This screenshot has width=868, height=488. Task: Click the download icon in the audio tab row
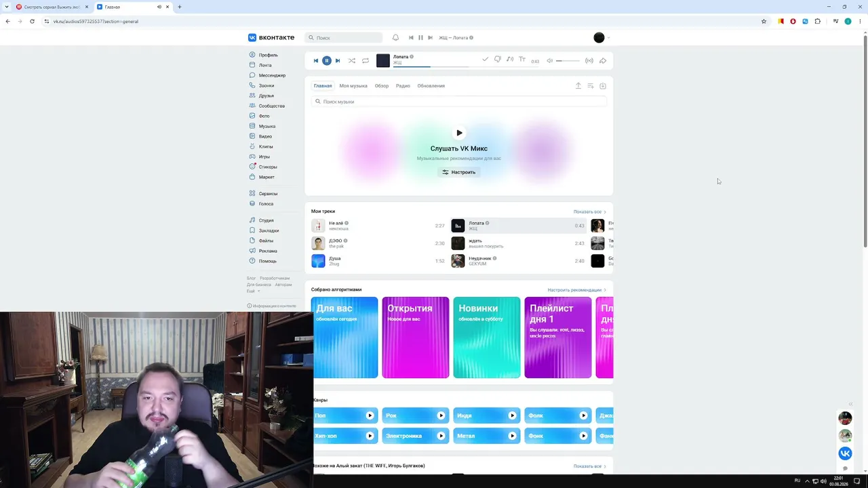pyautogui.click(x=603, y=86)
